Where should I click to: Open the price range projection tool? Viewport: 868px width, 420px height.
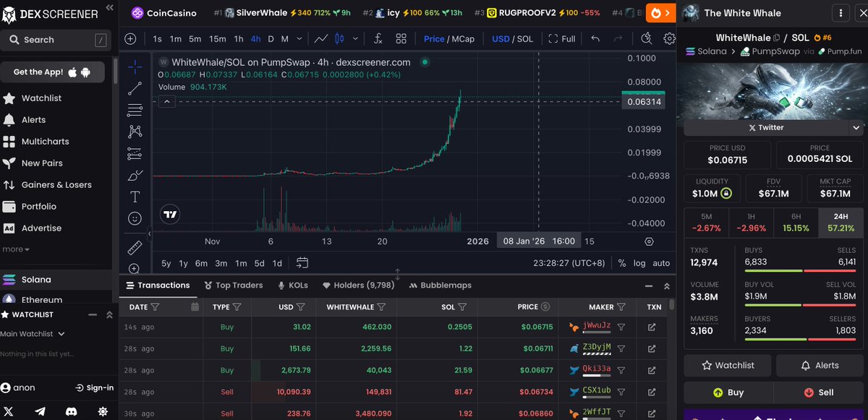135,153
